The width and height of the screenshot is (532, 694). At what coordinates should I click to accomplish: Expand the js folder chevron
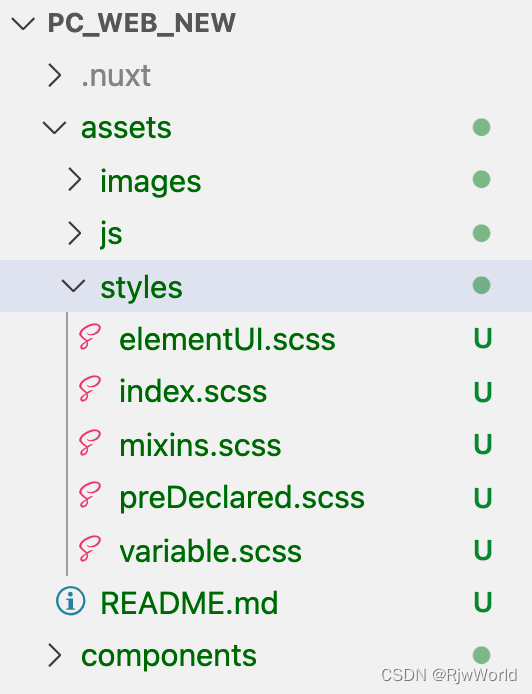(x=74, y=233)
